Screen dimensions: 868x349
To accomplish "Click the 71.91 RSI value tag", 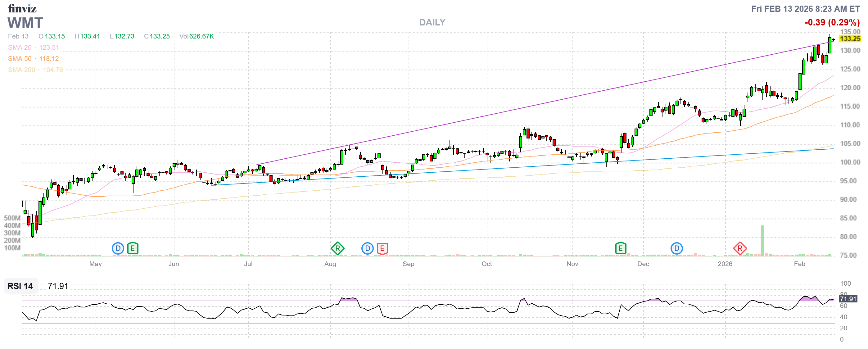I will point(848,299).
